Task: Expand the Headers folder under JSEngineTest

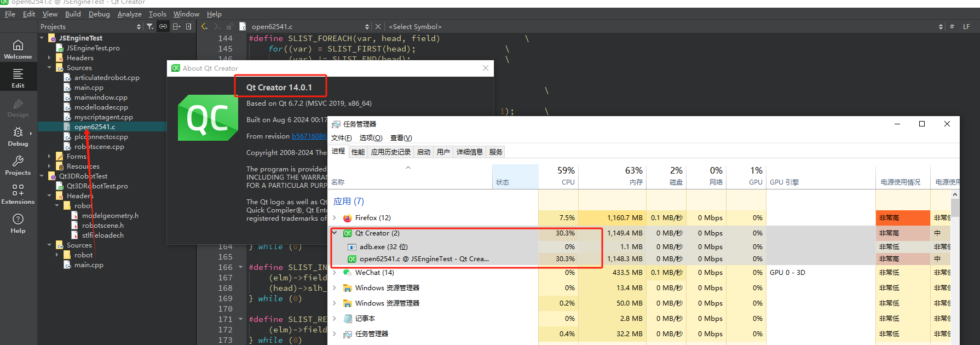Action: click(x=49, y=58)
